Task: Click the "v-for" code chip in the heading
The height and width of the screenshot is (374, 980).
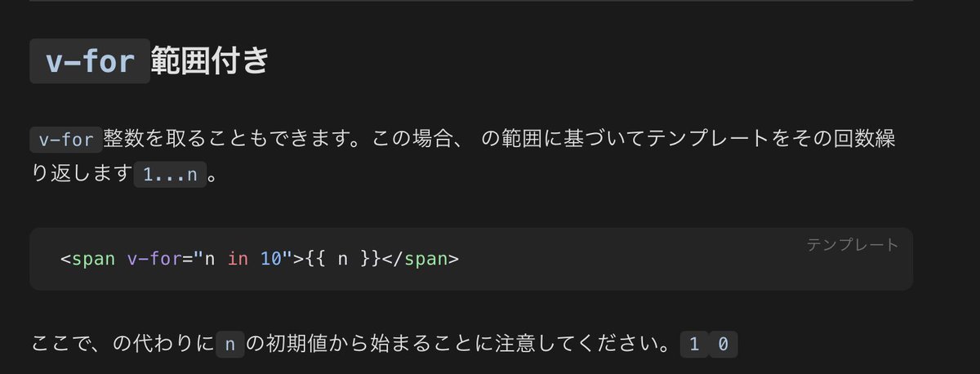Action: coord(90,61)
